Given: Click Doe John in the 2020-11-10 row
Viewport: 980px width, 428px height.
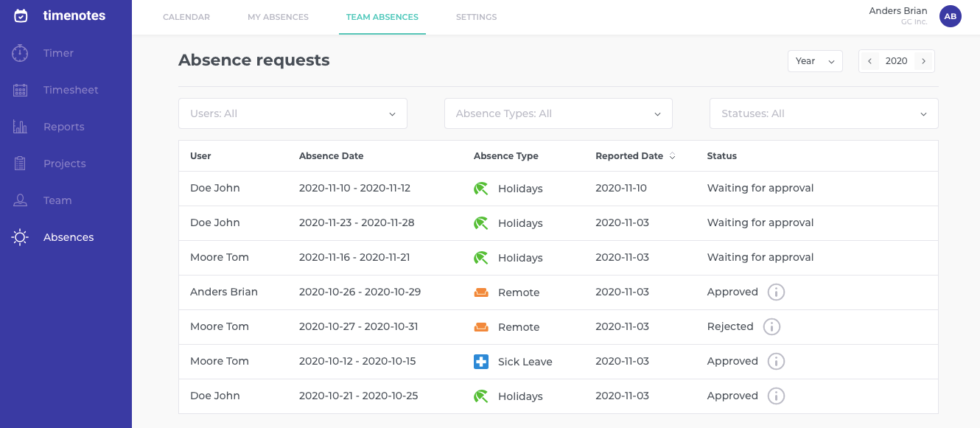Looking at the screenshot, I should tap(215, 188).
